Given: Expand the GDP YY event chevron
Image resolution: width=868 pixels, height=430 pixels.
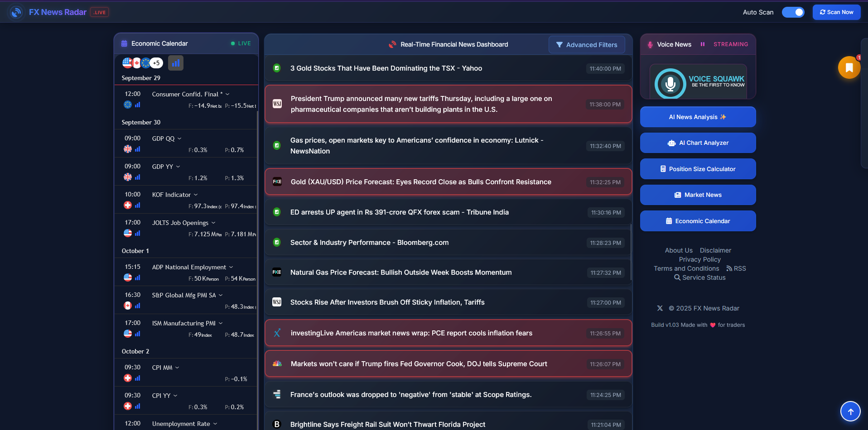Looking at the screenshot, I should click(178, 167).
